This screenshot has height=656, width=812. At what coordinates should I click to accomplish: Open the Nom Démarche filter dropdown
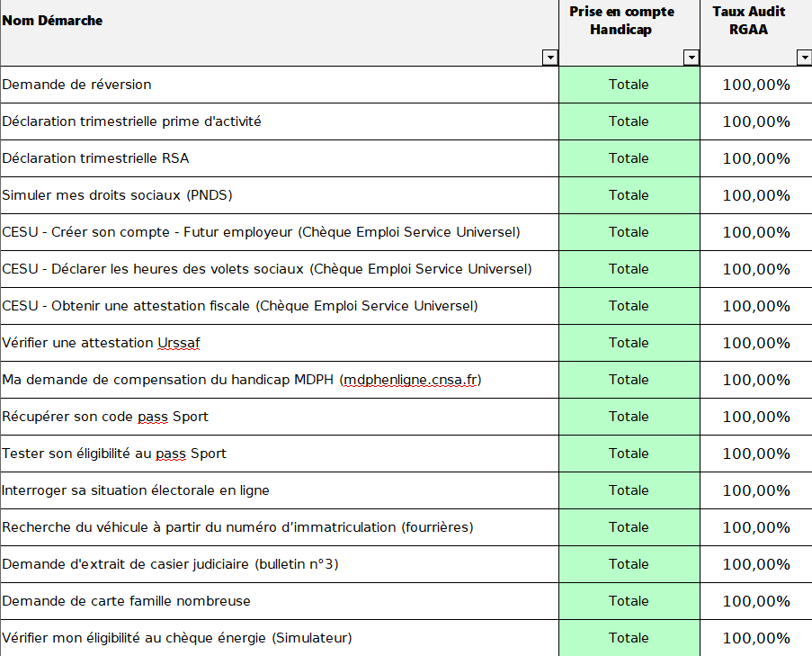coord(550,58)
